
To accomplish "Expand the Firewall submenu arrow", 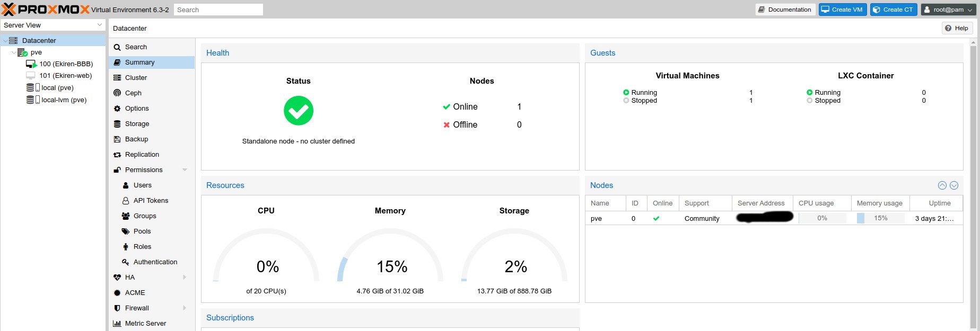I will tap(185, 308).
